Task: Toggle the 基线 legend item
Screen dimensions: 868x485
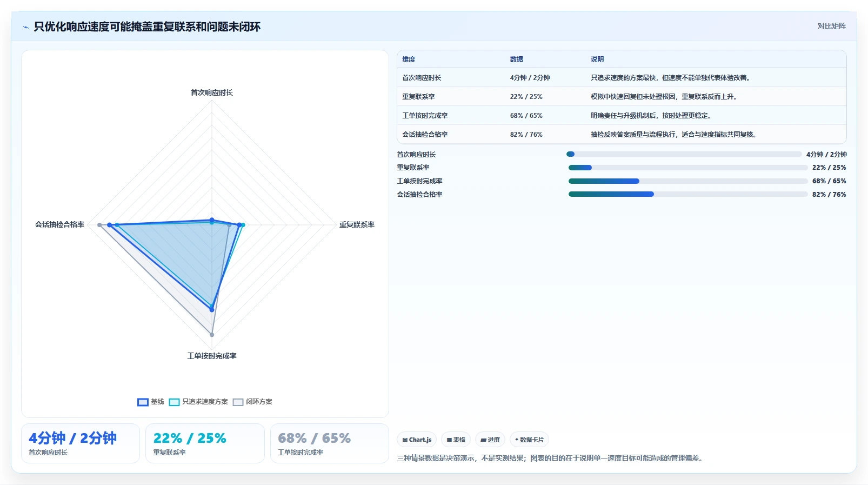Action: point(151,402)
